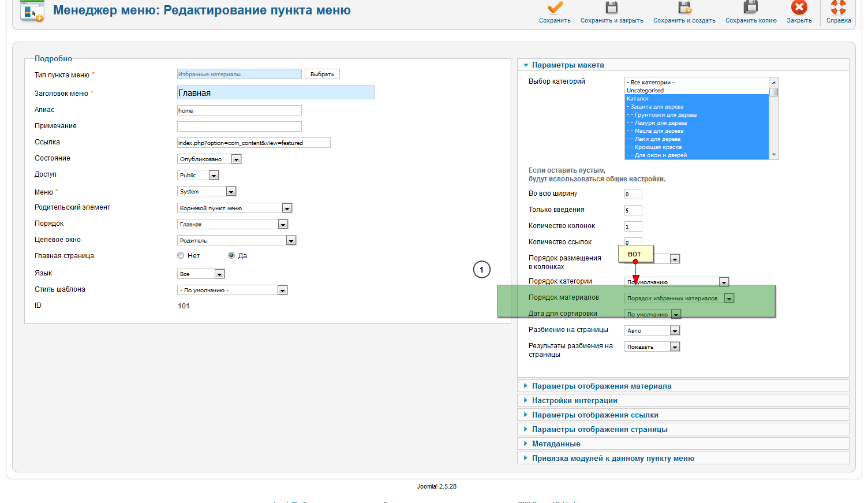
Task: Expand the Метаданные panel
Action: click(x=683, y=444)
